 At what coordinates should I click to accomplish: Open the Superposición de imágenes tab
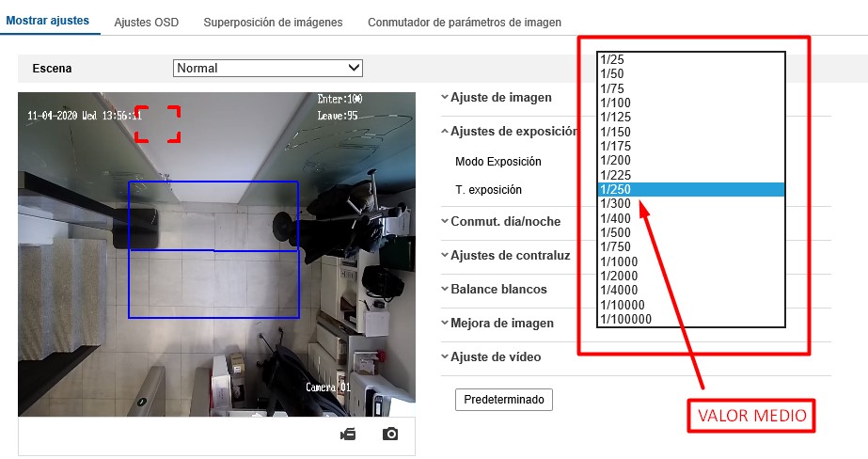[273, 21]
